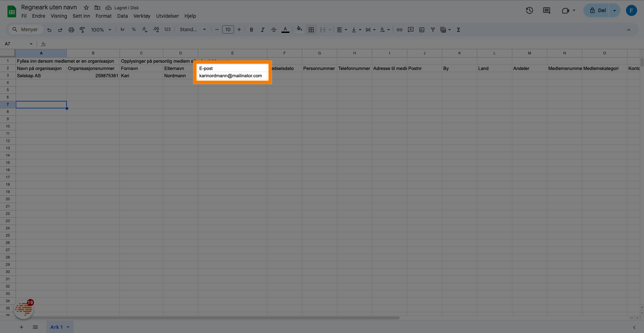Increase font size with plus
This screenshot has height=333, width=644.
[x=239, y=30]
